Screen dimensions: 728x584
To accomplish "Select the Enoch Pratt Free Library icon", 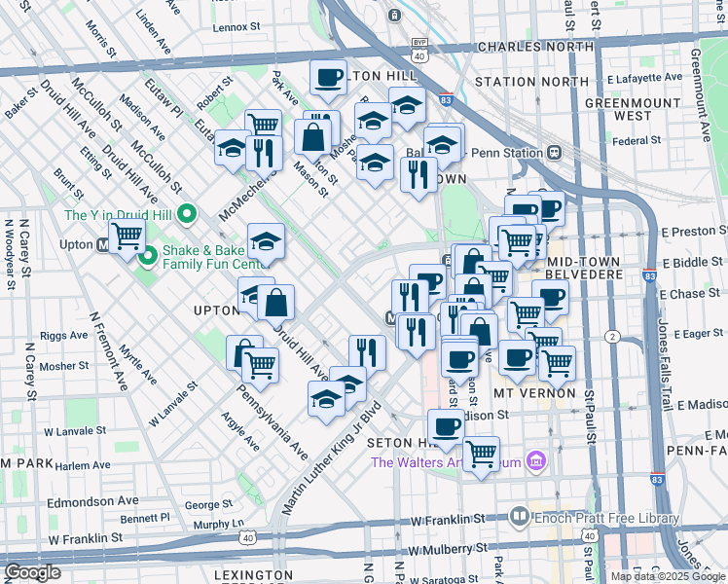I will 520,516.
